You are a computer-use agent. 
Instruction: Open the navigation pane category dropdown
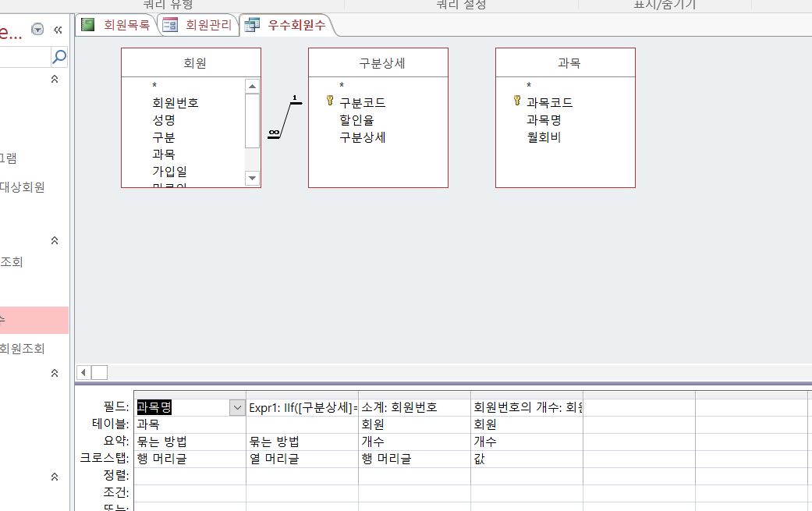point(37,30)
